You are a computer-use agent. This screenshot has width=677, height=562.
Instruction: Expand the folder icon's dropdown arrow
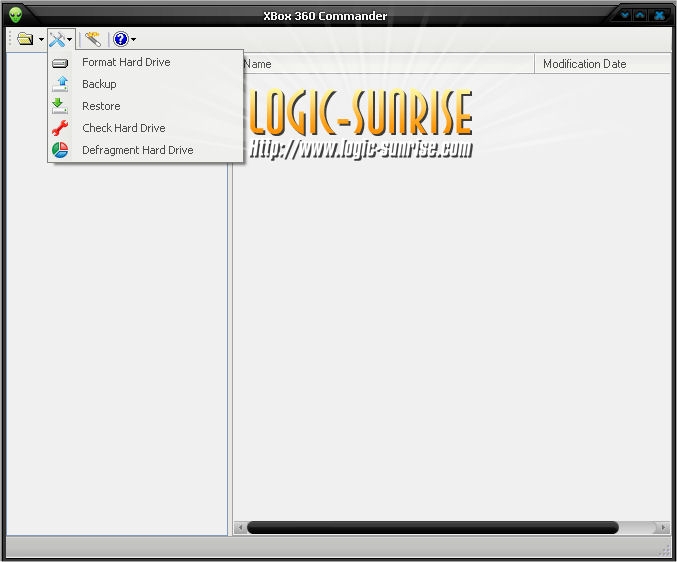pyautogui.click(x=41, y=39)
